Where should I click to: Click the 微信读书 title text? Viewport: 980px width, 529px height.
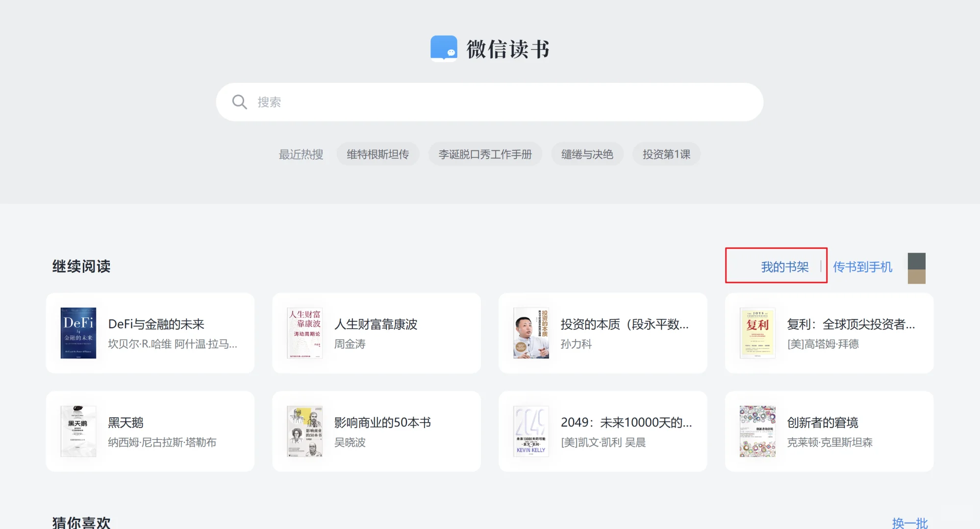click(508, 49)
